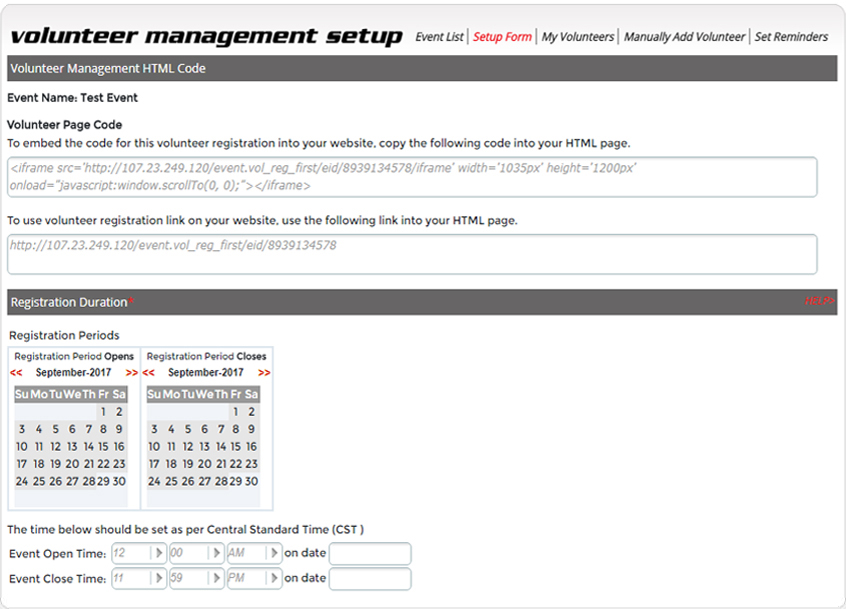Go to previous month in Opens calendar
The width and height of the screenshot is (846, 609).
[x=16, y=373]
